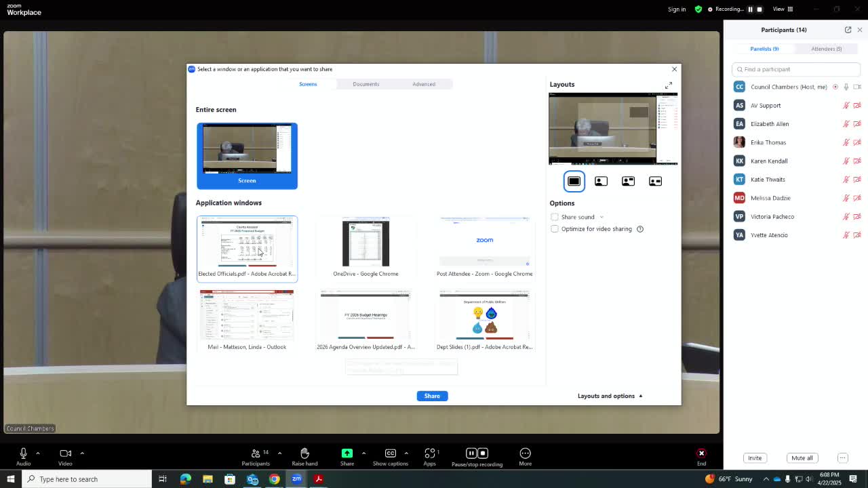Enable Optimize for video sharing checkbox
This screenshot has height=488, width=868.
(555, 229)
